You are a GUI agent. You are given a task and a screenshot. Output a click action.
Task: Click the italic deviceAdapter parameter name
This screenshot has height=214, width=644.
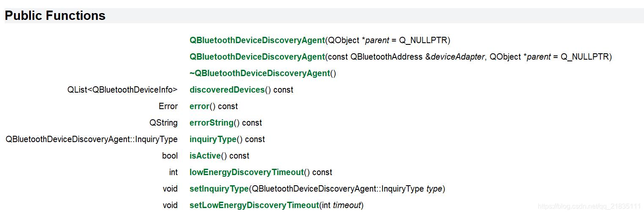coord(457,57)
